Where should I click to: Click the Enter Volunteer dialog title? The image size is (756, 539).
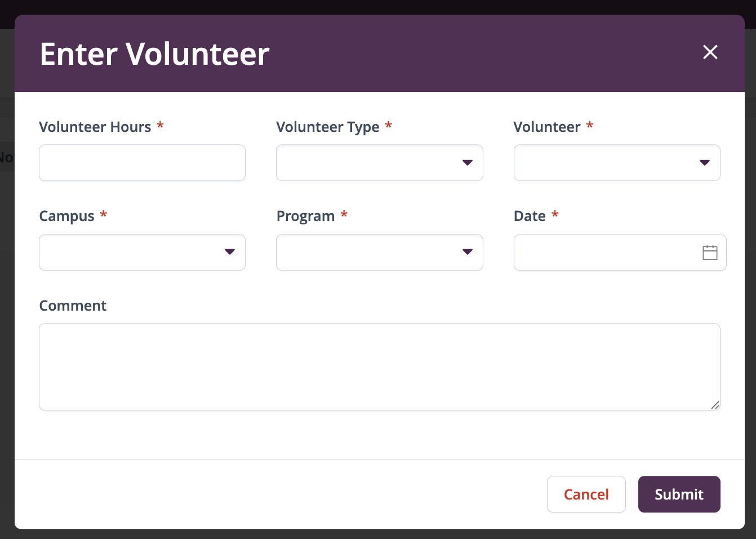(154, 54)
